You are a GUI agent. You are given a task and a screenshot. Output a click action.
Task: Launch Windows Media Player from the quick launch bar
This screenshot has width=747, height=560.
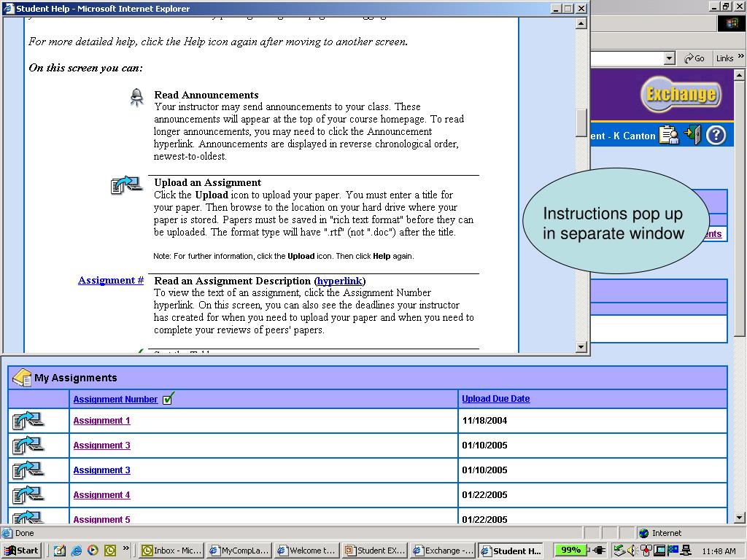(x=93, y=551)
